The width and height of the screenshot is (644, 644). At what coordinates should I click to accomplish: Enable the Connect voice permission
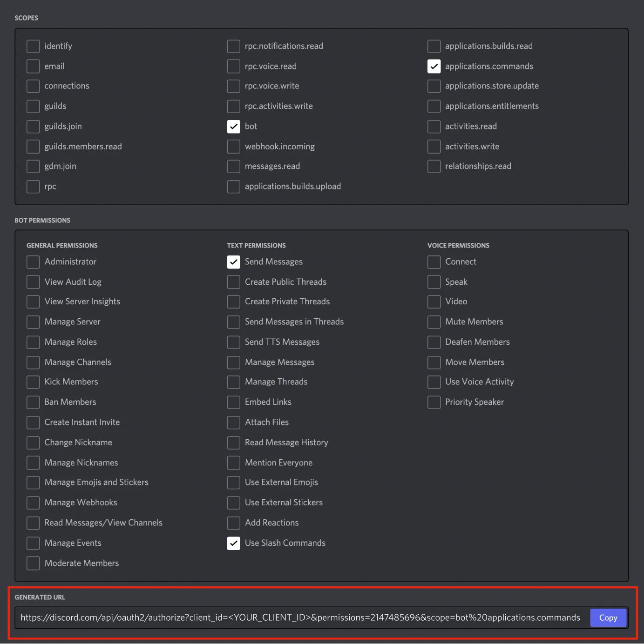click(x=434, y=262)
